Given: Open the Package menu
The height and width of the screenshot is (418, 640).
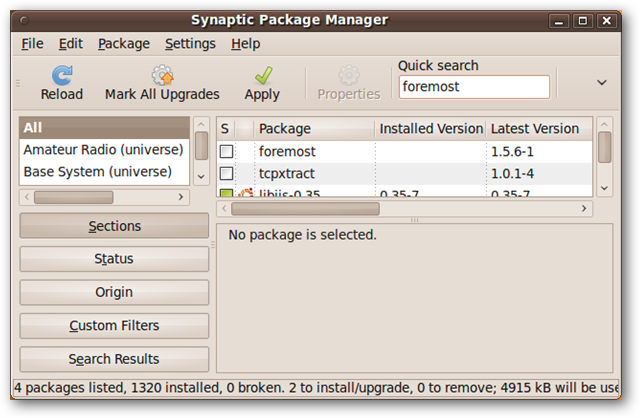Looking at the screenshot, I should (x=124, y=44).
